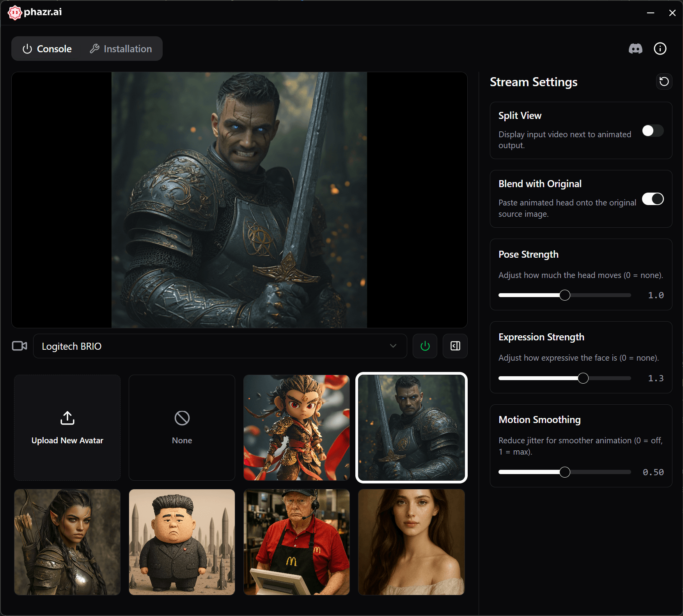Click the Expression Strength slider handle
Screen dimensions: 683x616
pos(583,378)
